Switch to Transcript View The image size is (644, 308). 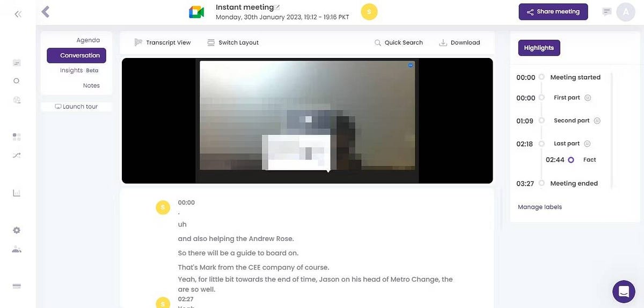163,42
